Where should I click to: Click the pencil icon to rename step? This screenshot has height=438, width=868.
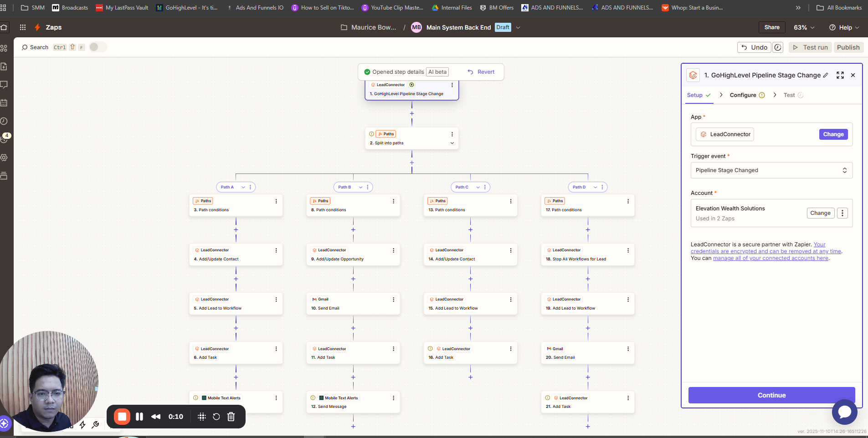[x=826, y=75]
